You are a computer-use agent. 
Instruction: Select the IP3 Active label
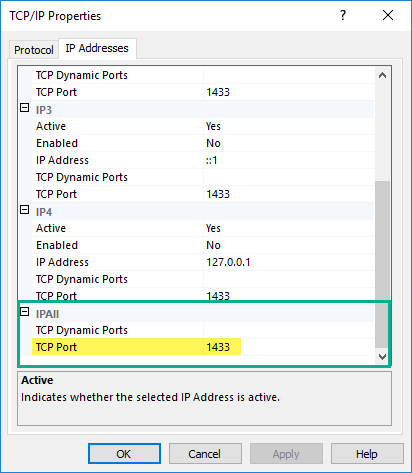pyautogui.click(x=51, y=126)
